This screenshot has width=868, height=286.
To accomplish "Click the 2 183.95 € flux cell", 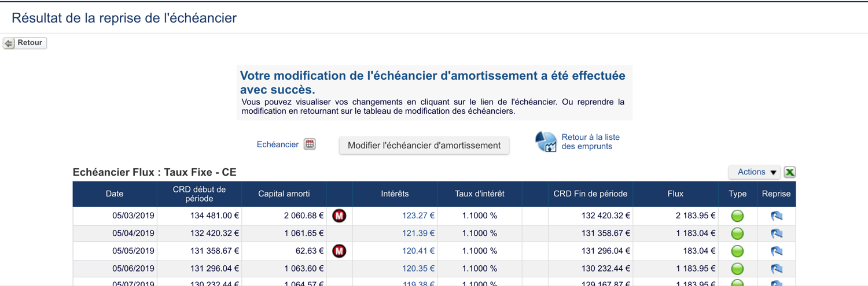I will pyautogui.click(x=675, y=216).
